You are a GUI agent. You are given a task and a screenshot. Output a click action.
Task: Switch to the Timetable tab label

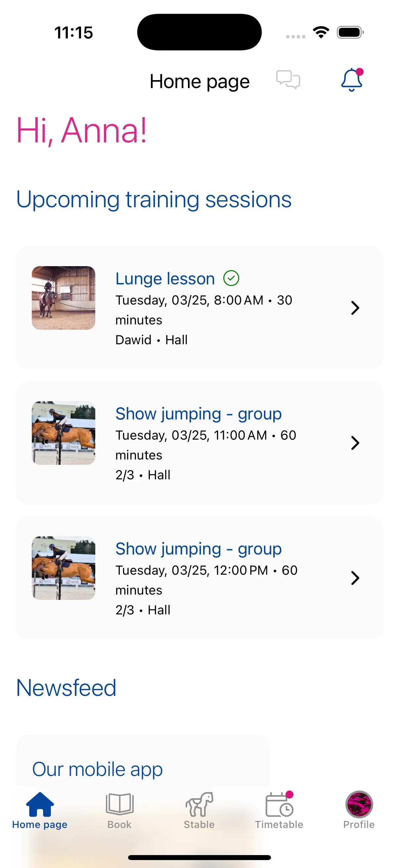tap(279, 825)
